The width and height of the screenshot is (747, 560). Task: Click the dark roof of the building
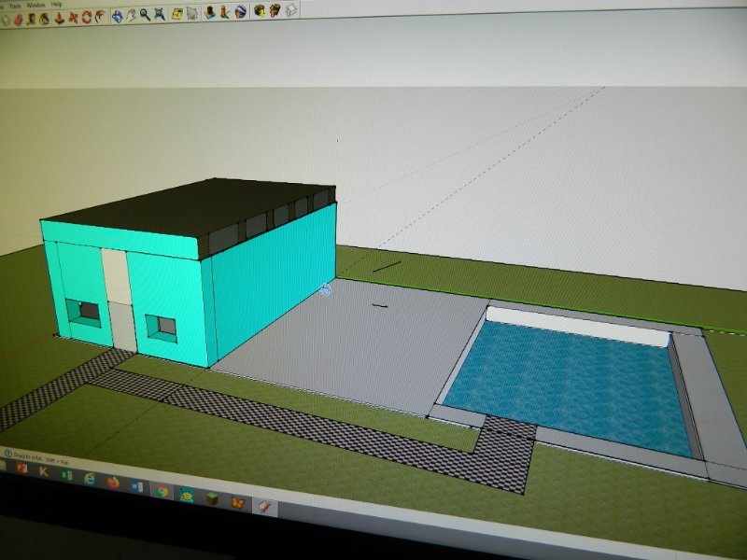pos(187,210)
